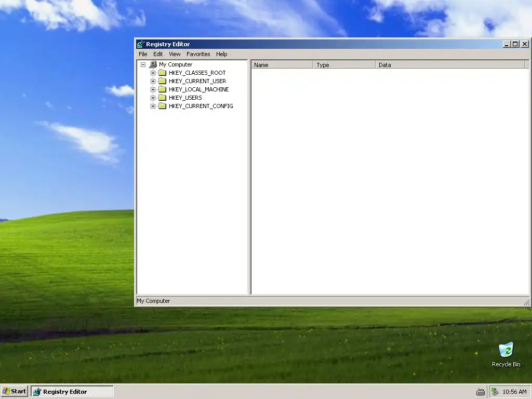
Task: Click the HKEY_USERS folder icon
Action: coord(163,98)
